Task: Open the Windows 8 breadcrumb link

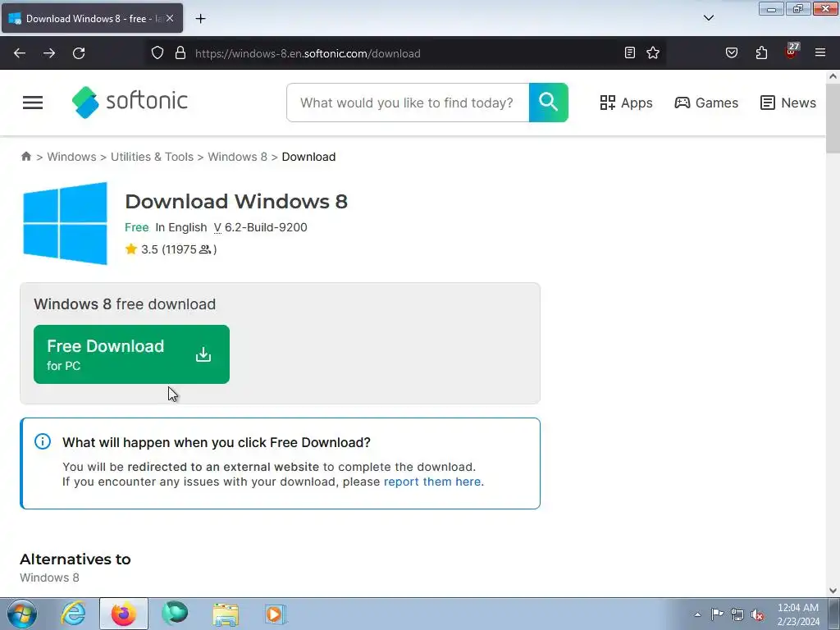Action: click(237, 157)
